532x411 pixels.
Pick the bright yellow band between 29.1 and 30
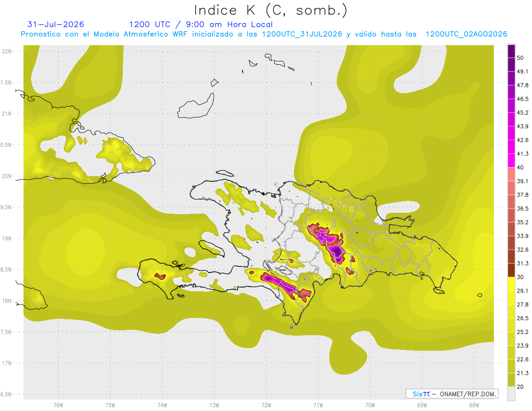tap(511, 284)
